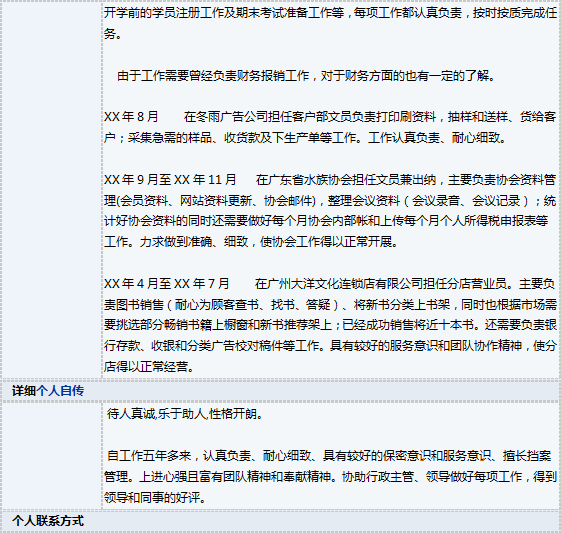Screen dimensions: 561x533
Task: Open the 个人自传 hyperlink
Action: click(x=60, y=391)
